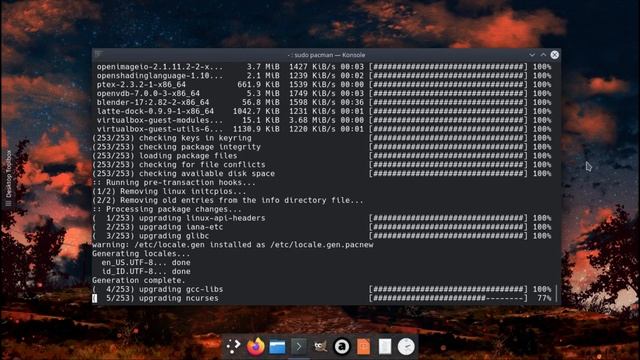Maximize the Konsole window
The height and width of the screenshot is (360, 640).
[x=543, y=55]
